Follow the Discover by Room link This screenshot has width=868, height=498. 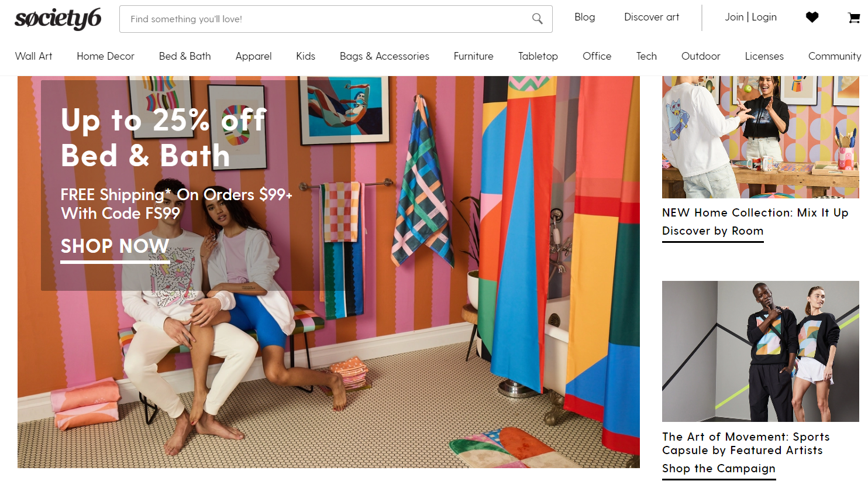click(712, 231)
